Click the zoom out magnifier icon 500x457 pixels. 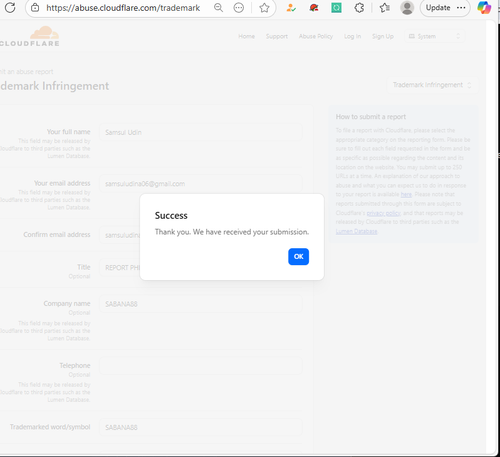(218, 8)
